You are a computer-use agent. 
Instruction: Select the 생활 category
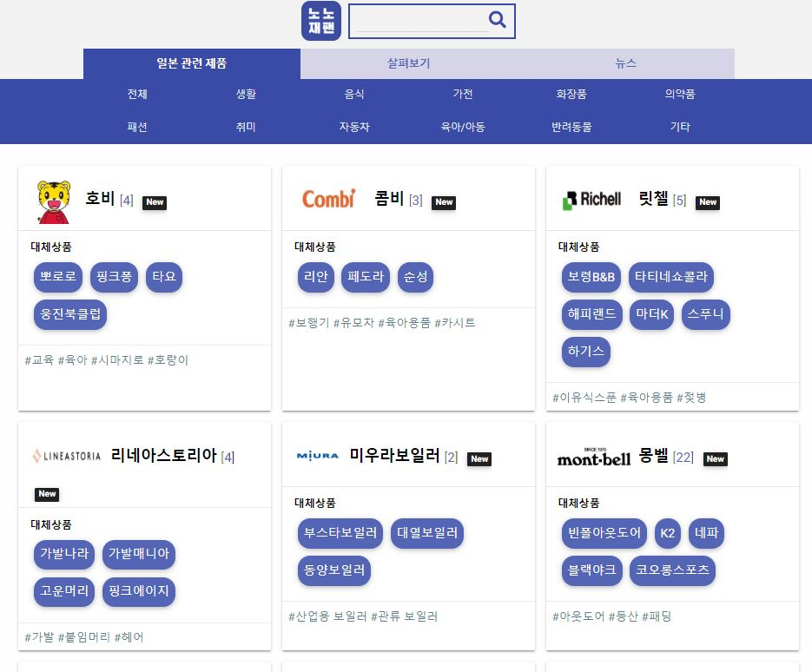[x=246, y=94]
